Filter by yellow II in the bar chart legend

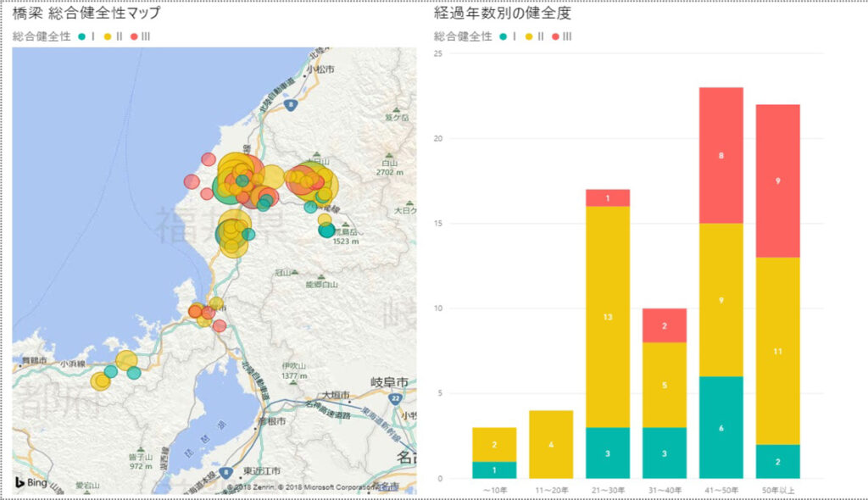[x=529, y=36]
